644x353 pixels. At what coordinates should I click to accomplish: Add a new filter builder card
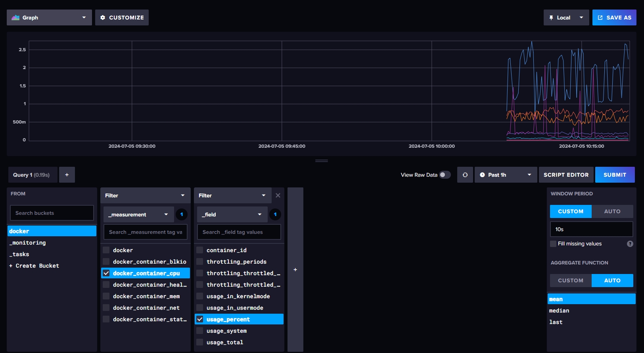295,270
